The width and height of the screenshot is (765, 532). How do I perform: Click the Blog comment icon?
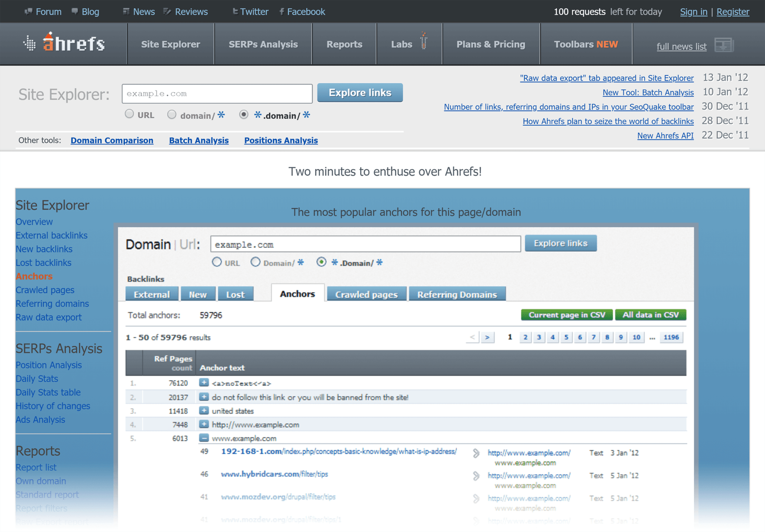(x=75, y=11)
